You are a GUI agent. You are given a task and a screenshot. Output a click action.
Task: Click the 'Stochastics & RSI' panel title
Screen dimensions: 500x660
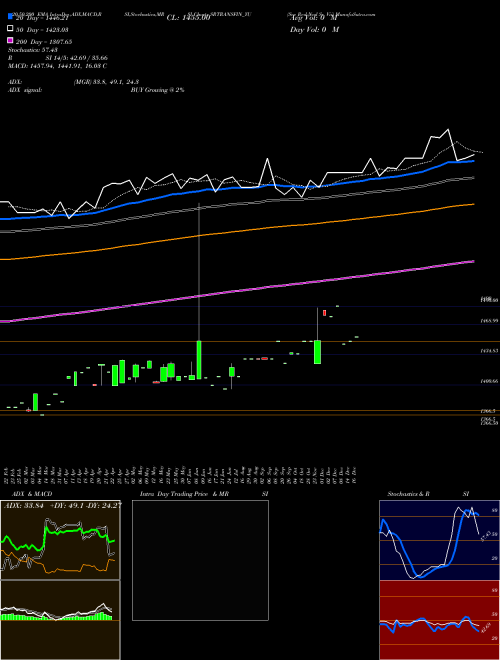pos(428,494)
